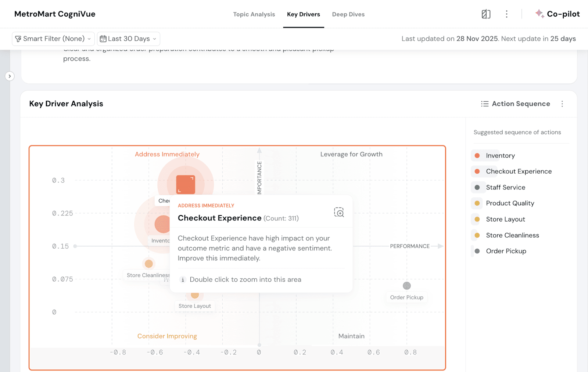This screenshot has width=588, height=372.
Task: Switch to the Deep Dives tab
Action: (348, 14)
